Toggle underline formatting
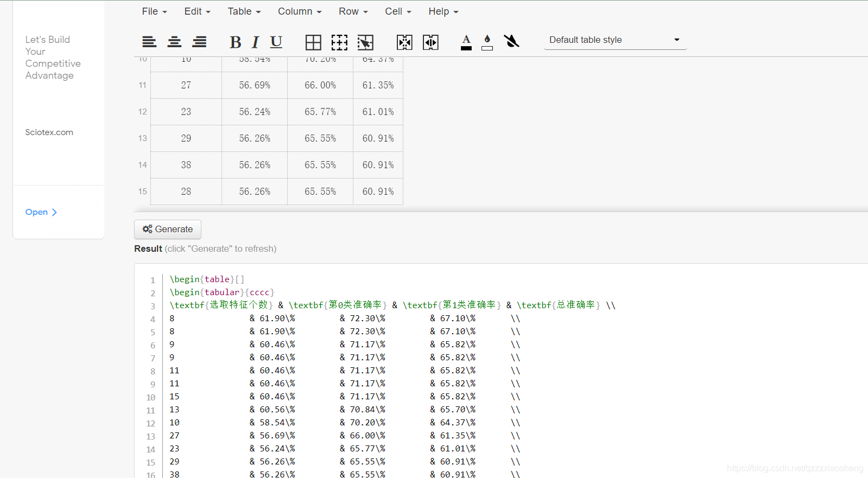This screenshot has height=478, width=868. tap(276, 42)
